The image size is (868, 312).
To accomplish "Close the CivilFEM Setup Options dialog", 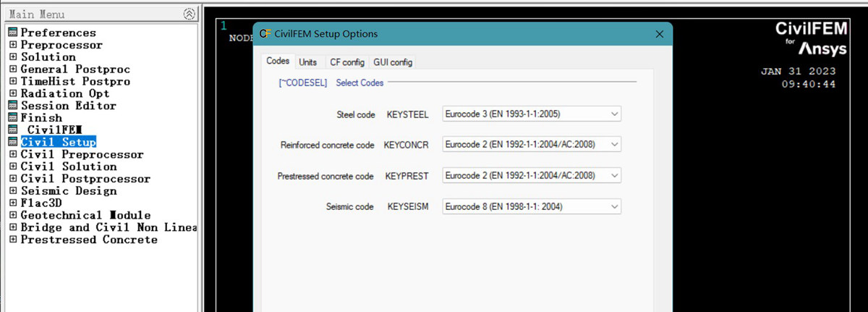I will click(x=659, y=34).
